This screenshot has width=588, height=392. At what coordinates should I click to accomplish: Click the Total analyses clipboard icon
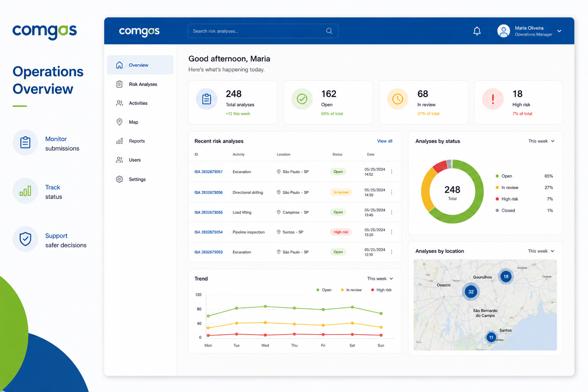click(207, 99)
